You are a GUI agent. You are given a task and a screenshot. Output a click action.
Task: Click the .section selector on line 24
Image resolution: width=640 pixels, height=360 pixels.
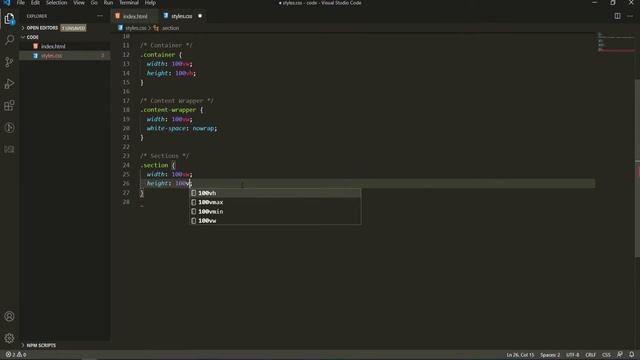[x=154, y=165]
